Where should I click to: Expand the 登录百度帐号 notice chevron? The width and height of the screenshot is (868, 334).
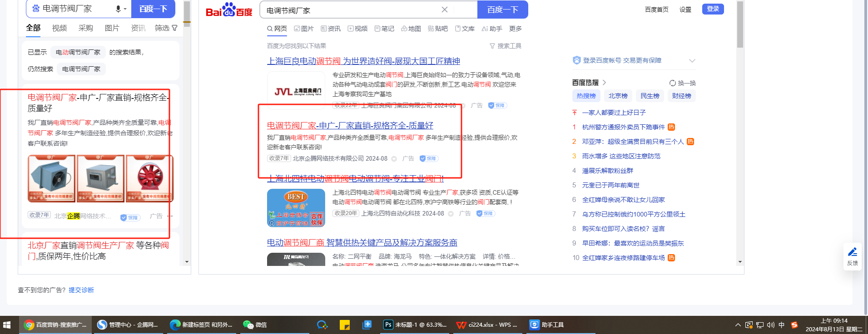(x=692, y=61)
